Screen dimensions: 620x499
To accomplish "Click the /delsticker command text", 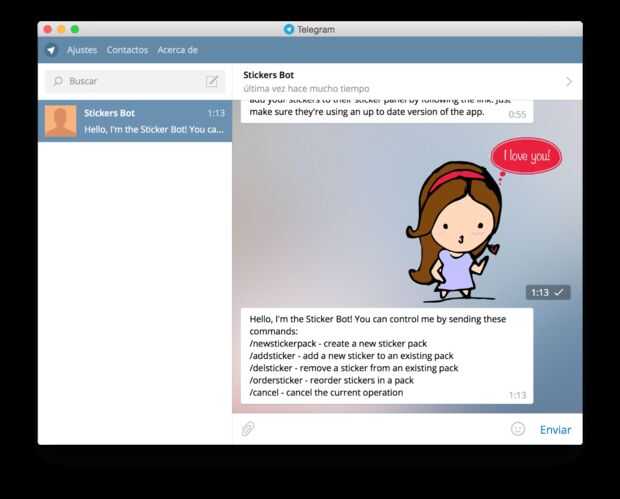I will click(x=271, y=368).
